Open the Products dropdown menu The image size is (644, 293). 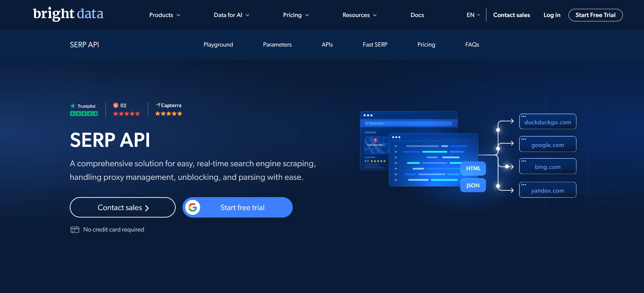[165, 15]
